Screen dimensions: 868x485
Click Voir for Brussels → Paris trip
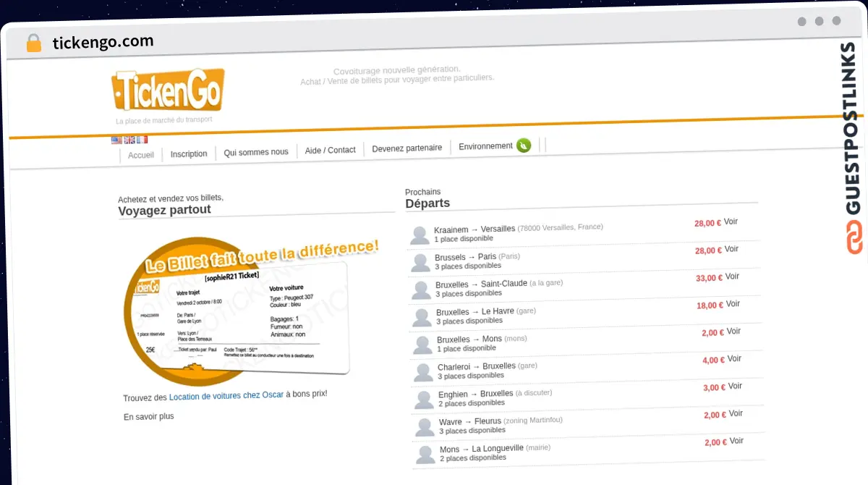pyautogui.click(x=731, y=249)
